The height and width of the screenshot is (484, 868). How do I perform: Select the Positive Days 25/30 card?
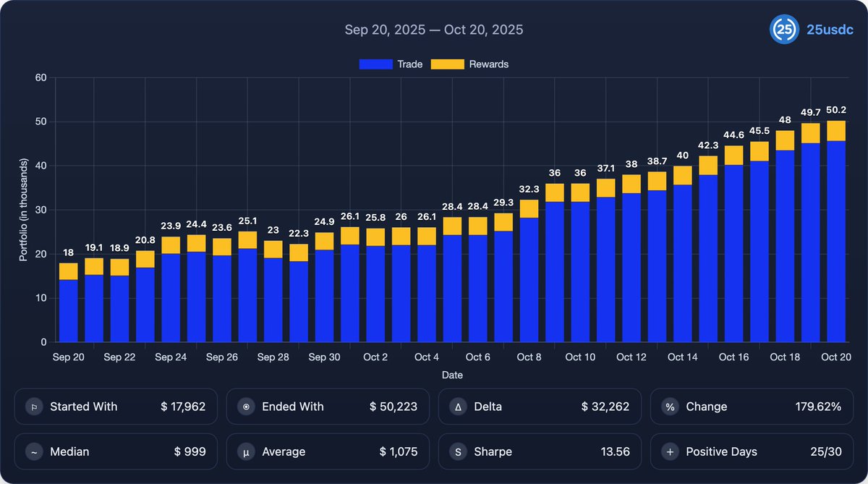pos(752,451)
